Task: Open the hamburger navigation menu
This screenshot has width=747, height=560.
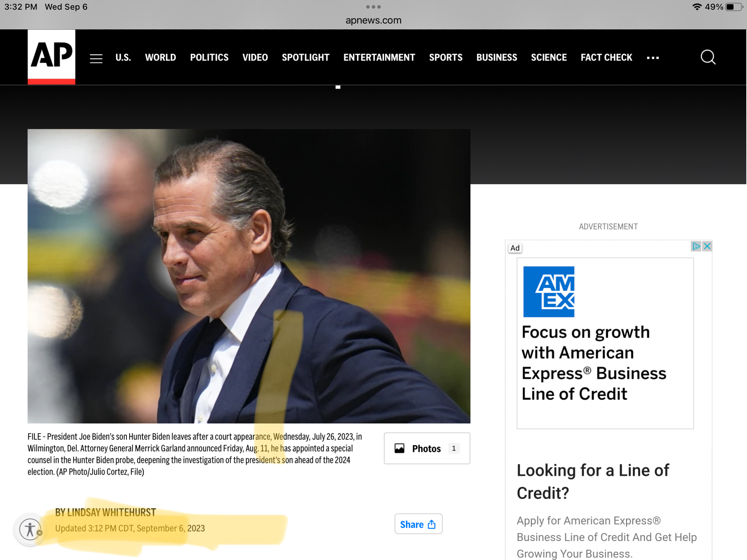Action: click(x=96, y=58)
